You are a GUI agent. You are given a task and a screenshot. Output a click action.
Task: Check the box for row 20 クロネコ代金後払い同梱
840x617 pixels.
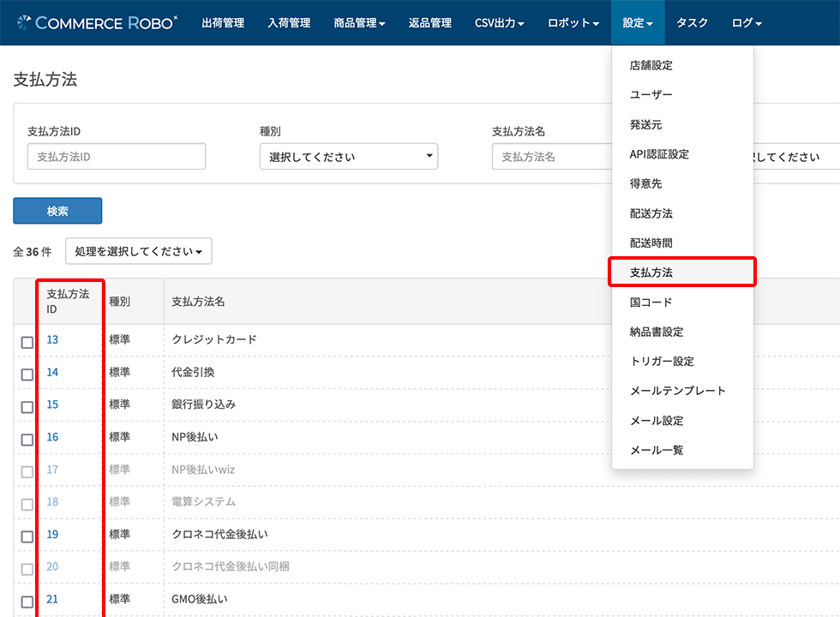click(27, 569)
